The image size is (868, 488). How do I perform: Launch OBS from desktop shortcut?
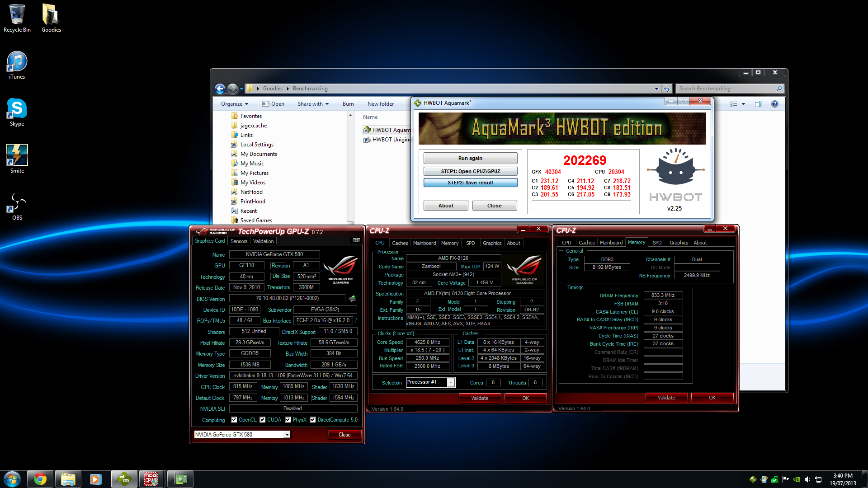pyautogui.click(x=17, y=206)
